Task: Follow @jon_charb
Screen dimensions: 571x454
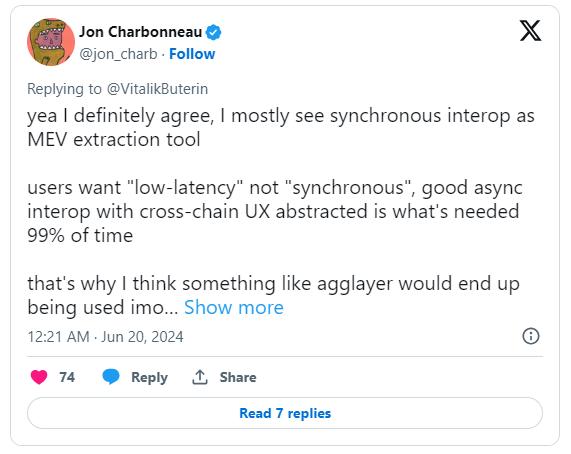Action: point(192,54)
